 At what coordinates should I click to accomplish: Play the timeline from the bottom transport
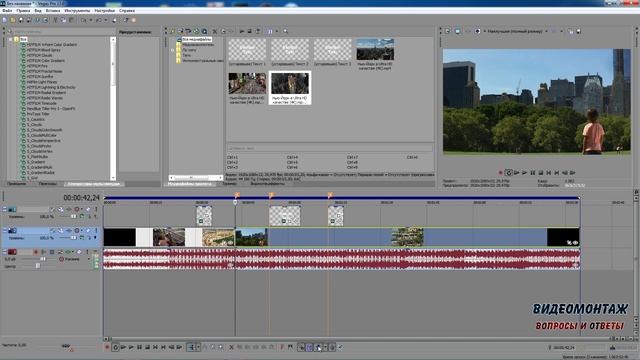[131, 347]
